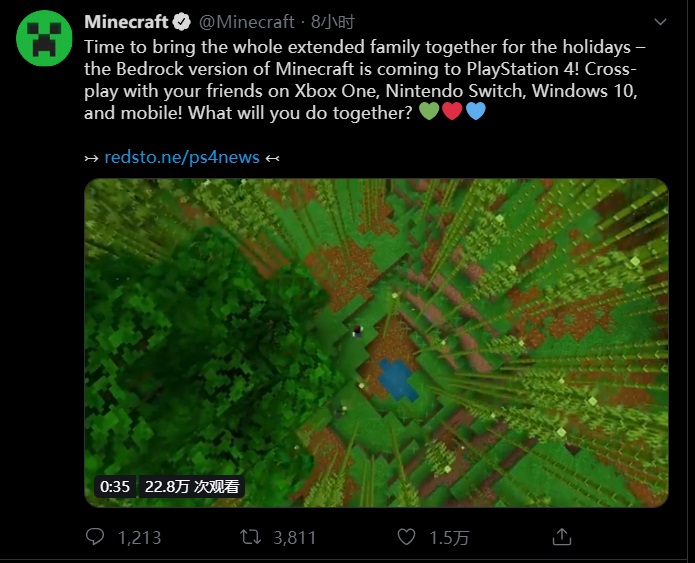Click the 1,213 replies count
Image resolution: width=695 pixels, height=563 pixels.
(x=139, y=538)
